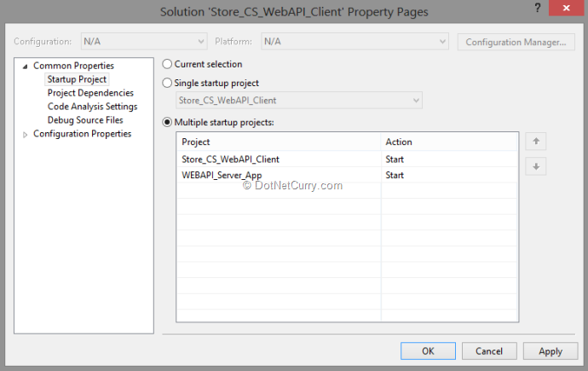Open the Configuration Manager
The height and width of the screenshot is (371, 588).
(516, 42)
